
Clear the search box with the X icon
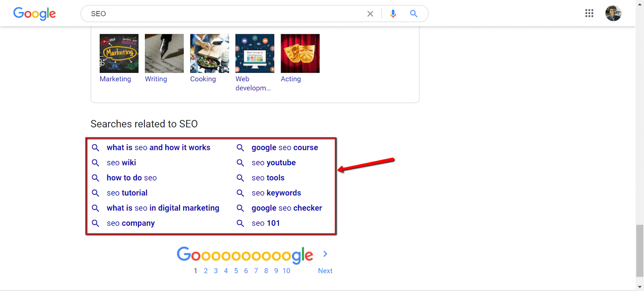click(x=370, y=13)
